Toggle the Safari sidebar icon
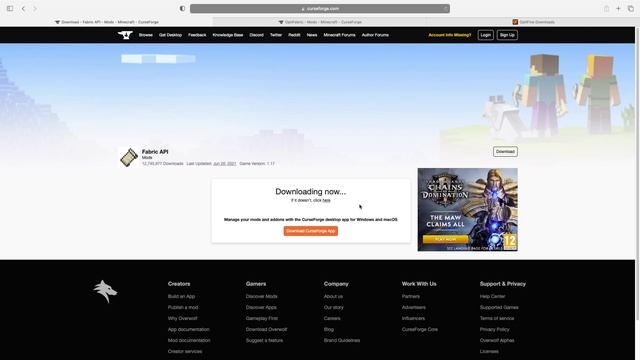Image resolution: width=640 pixels, height=360 pixels. point(10,9)
